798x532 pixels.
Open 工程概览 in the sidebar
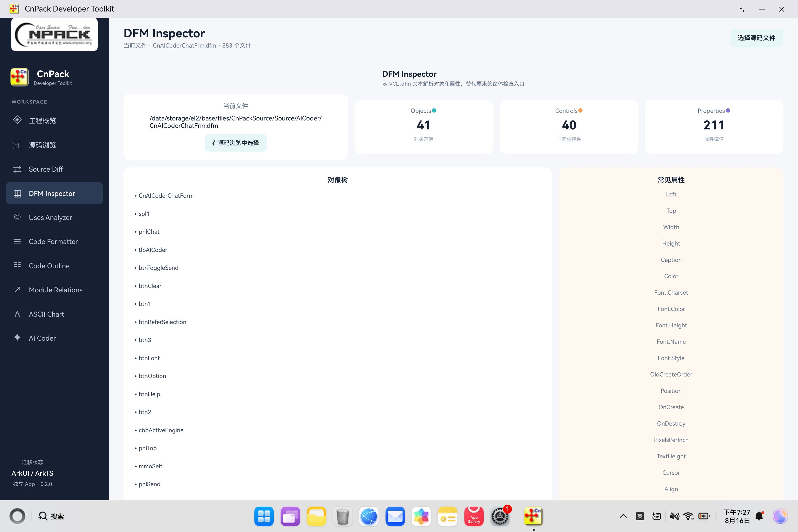tap(54, 120)
